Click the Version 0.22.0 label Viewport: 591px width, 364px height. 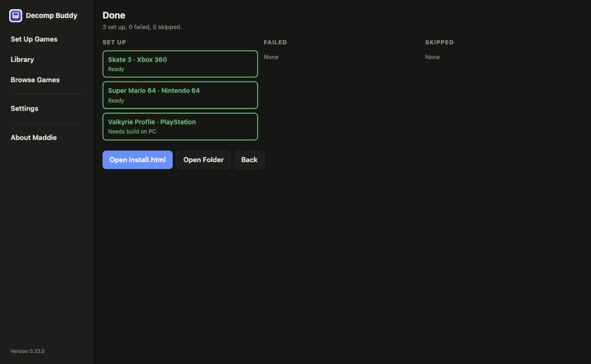[x=27, y=351]
